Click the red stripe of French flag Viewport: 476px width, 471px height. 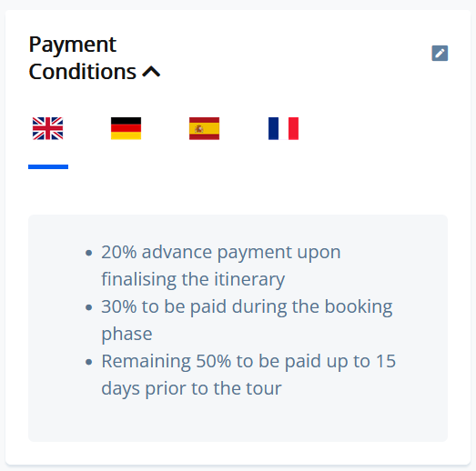click(294, 128)
